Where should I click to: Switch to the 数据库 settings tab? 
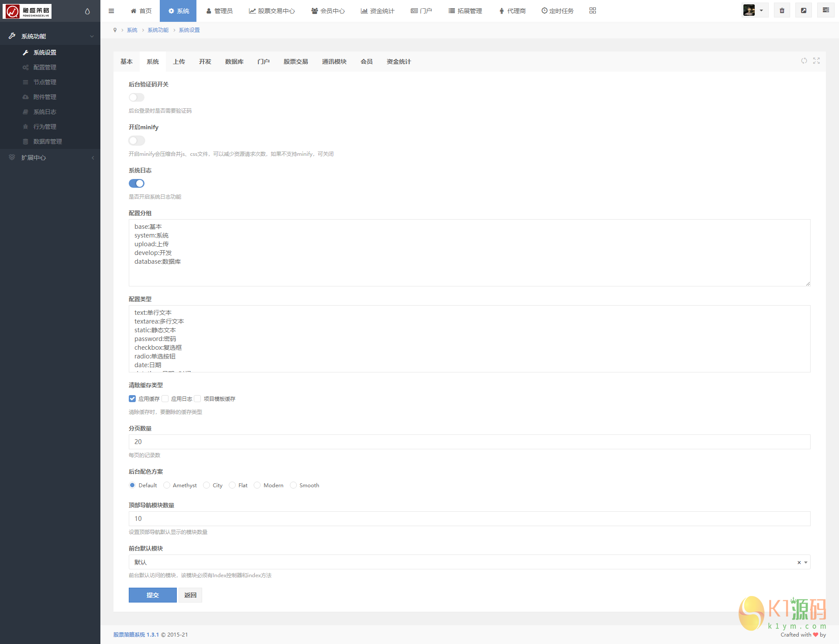[x=234, y=62]
